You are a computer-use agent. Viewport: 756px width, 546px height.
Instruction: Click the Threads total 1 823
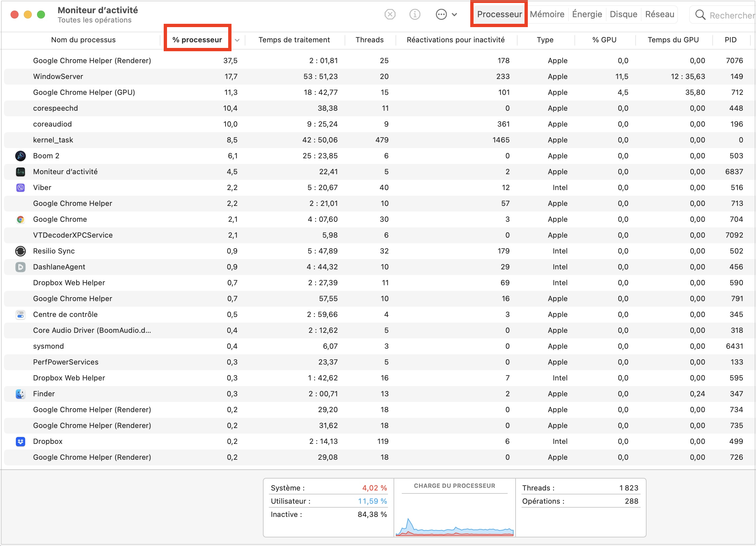coord(629,488)
